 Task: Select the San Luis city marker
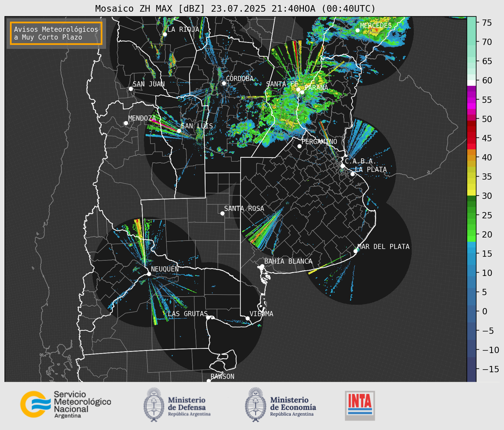[x=179, y=131]
